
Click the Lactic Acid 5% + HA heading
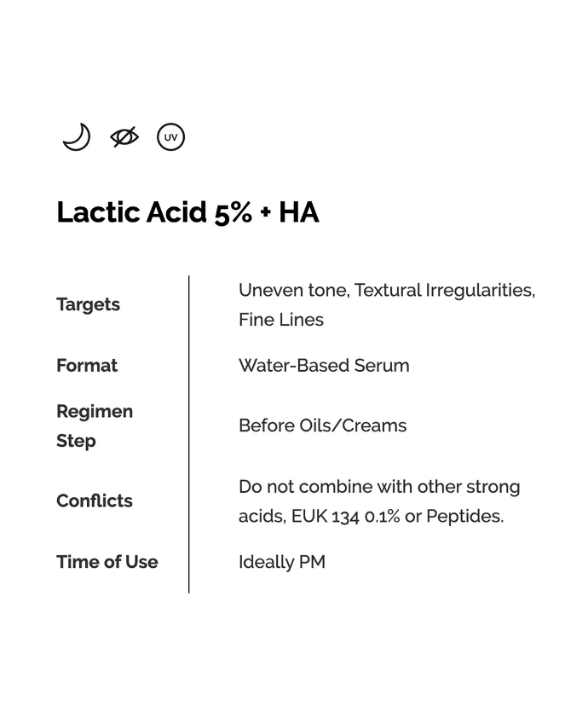pyautogui.click(x=187, y=212)
